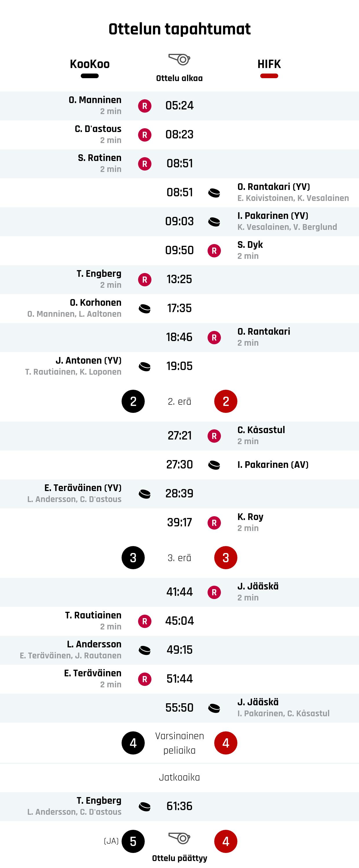
Task: Click the 2. erä period label
Action: coord(179,402)
